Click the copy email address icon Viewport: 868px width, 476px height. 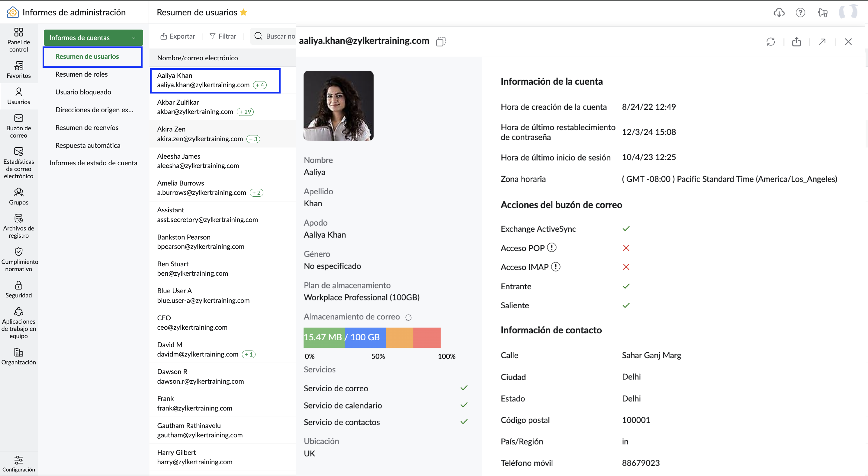[x=440, y=41]
